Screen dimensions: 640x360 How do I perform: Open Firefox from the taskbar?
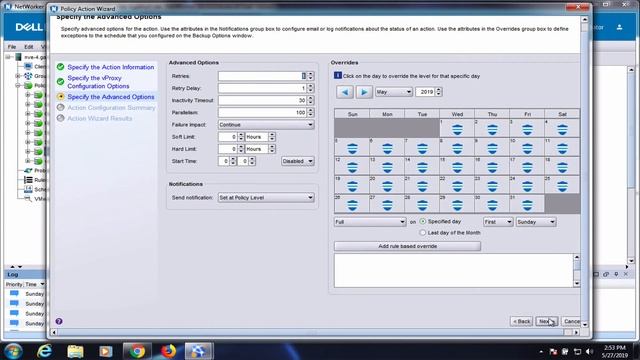pyautogui.click(x=168, y=351)
